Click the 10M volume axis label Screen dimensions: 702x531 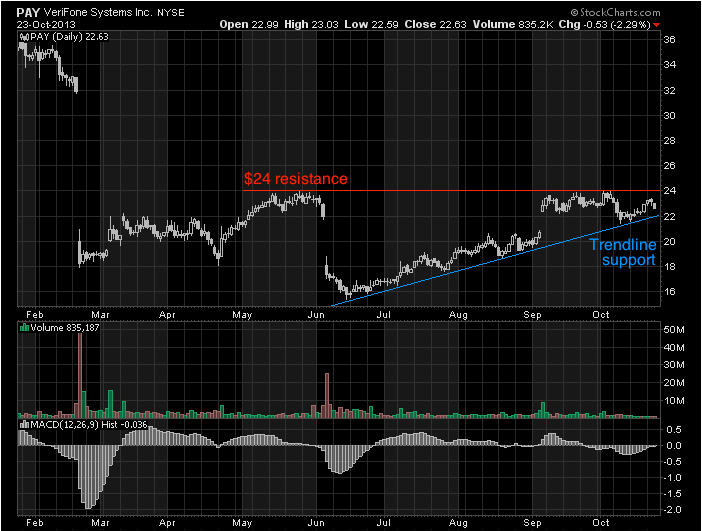click(674, 401)
